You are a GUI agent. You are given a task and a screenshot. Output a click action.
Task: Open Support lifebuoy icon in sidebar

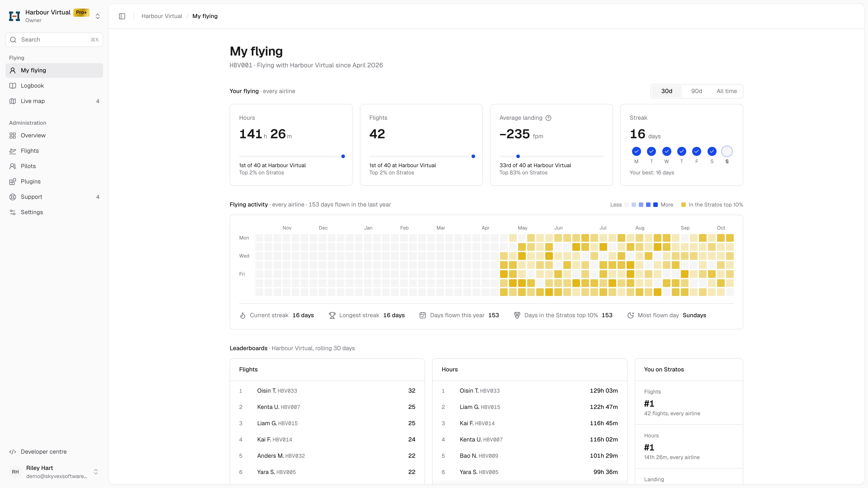13,197
